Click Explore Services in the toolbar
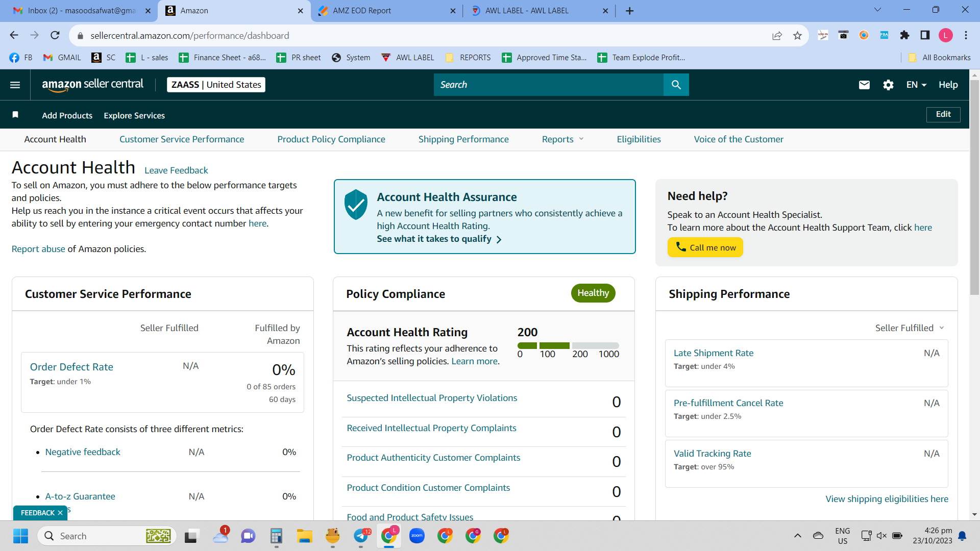 click(134, 115)
